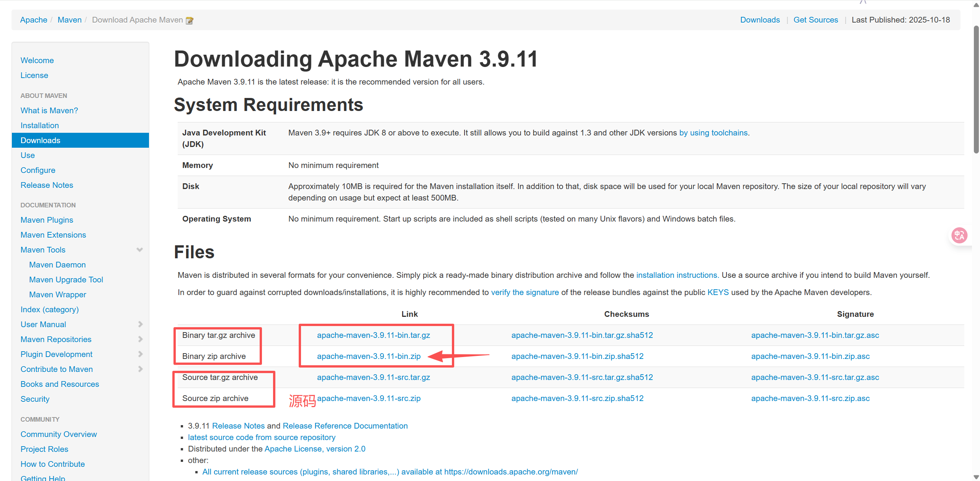The height and width of the screenshot is (481, 980).
Task: Expand the User Manual arrow
Action: pos(140,324)
